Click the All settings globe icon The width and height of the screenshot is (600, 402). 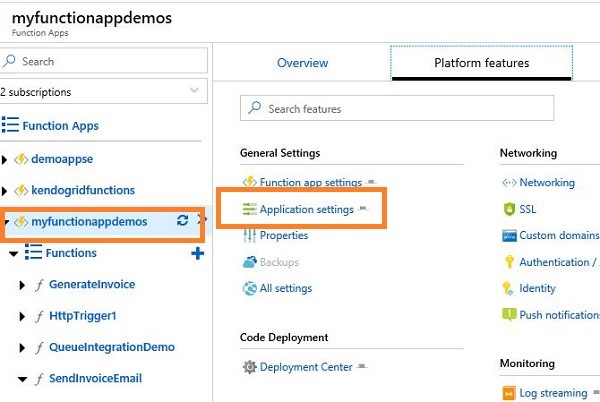(250, 288)
